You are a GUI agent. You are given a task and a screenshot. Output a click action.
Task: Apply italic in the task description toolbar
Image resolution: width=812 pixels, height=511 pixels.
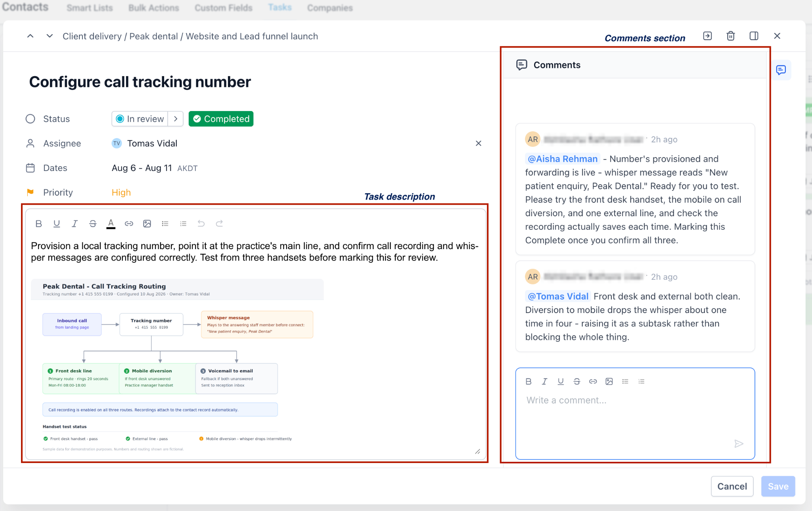tap(75, 224)
